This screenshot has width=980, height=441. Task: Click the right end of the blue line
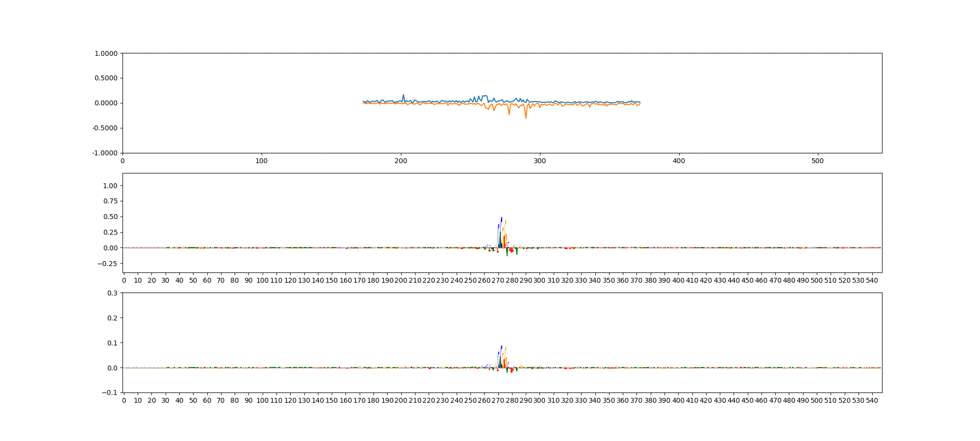(x=640, y=102)
